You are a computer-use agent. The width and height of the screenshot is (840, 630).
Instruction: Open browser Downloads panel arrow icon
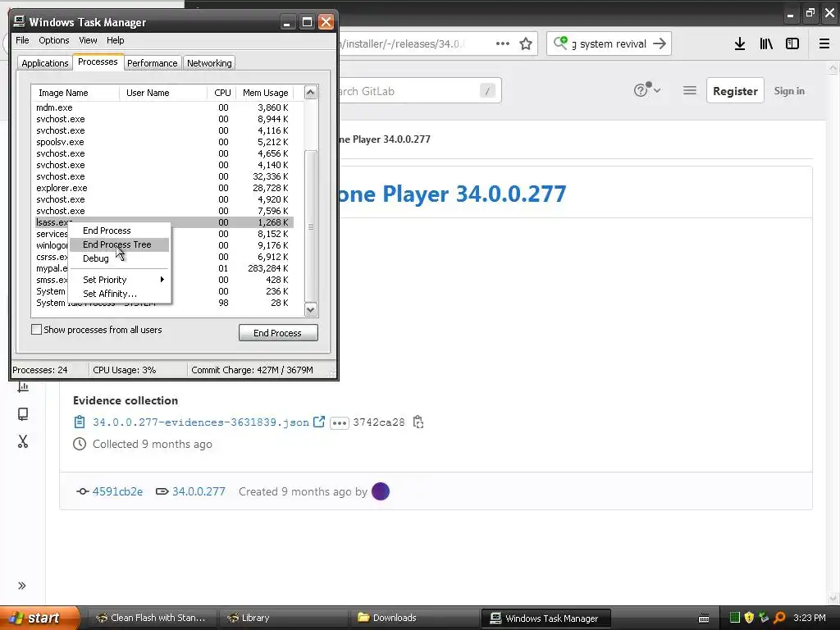pos(740,44)
